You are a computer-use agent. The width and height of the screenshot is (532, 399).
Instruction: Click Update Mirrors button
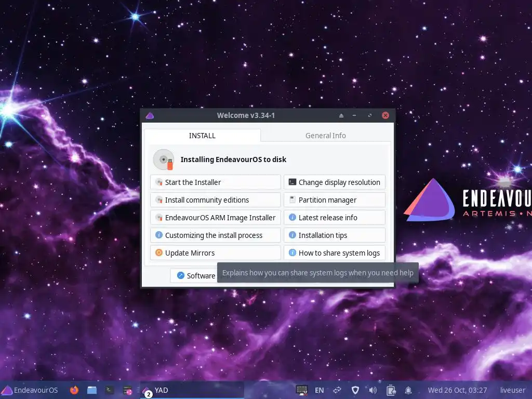[216, 253]
